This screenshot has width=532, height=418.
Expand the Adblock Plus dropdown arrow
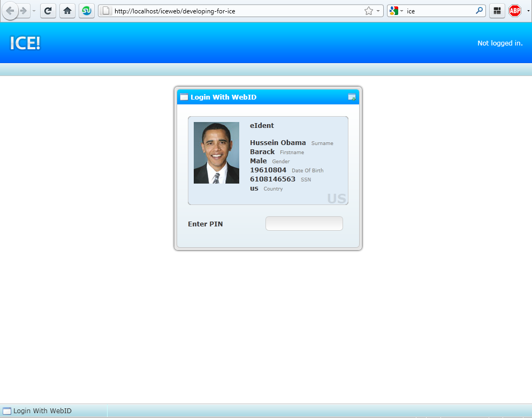coord(528,11)
